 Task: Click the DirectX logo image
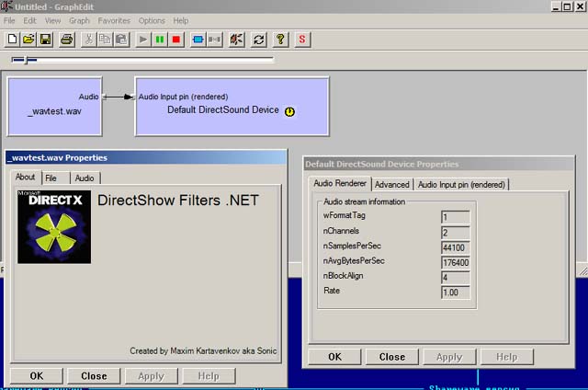pyautogui.click(x=54, y=226)
